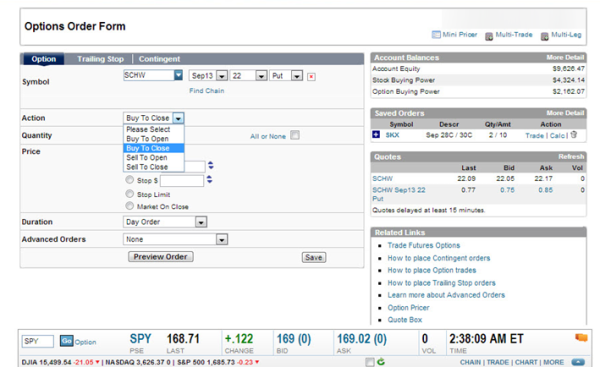Adjust the Stop $ price stepper arrows

click(x=209, y=179)
